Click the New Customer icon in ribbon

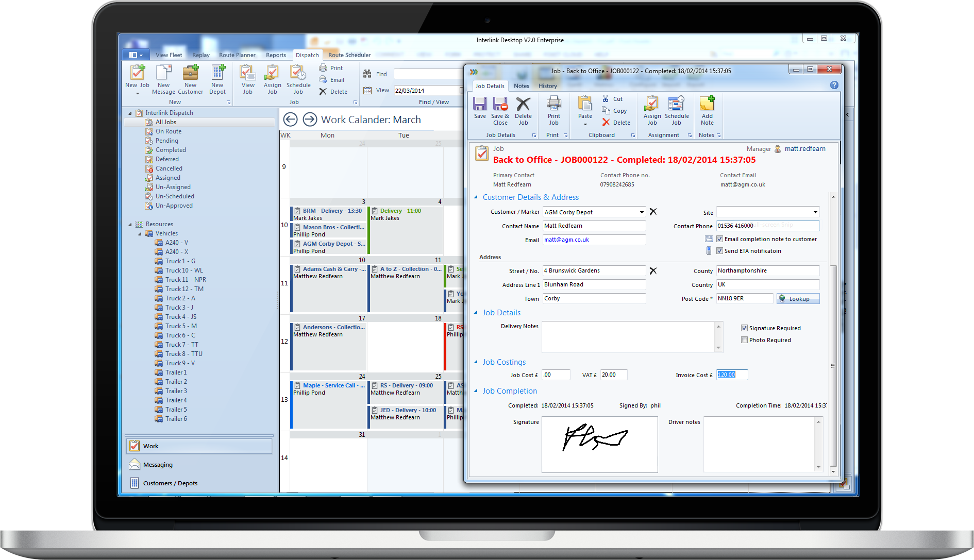coord(190,75)
